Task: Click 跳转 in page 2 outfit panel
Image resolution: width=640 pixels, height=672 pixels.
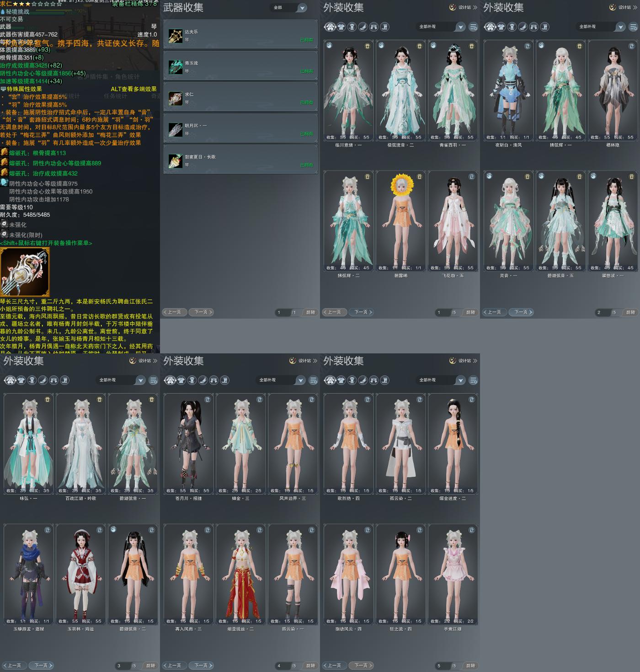Action: 631,312
